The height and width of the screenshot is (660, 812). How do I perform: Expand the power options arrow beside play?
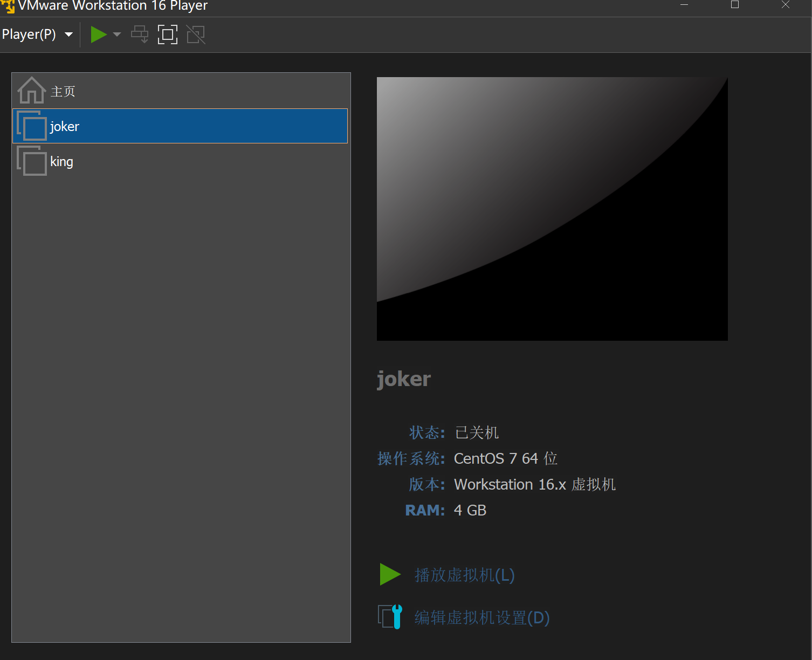(117, 35)
